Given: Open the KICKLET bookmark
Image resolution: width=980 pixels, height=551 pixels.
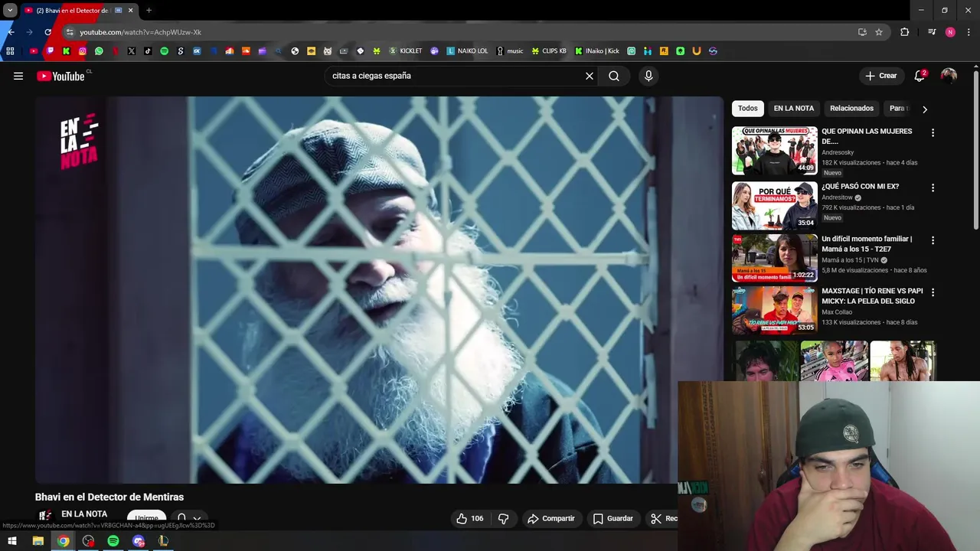Looking at the screenshot, I should pyautogui.click(x=406, y=51).
